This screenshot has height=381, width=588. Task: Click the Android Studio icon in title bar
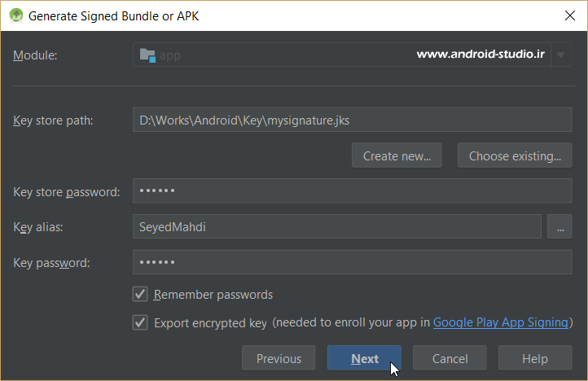pyautogui.click(x=15, y=15)
